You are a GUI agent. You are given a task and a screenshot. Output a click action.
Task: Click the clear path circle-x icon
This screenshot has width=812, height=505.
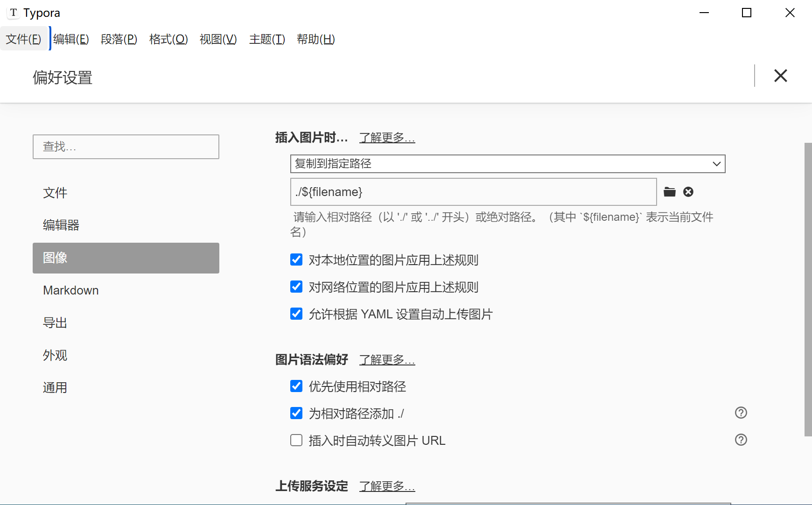tap(688, 192)
